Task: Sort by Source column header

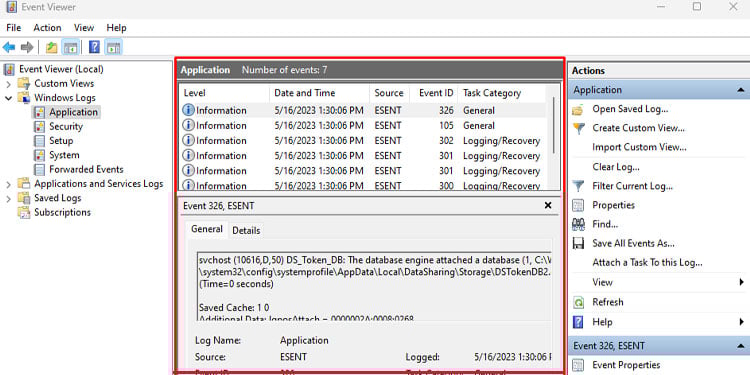Action: pyautogui.click(x=389, y=93)
